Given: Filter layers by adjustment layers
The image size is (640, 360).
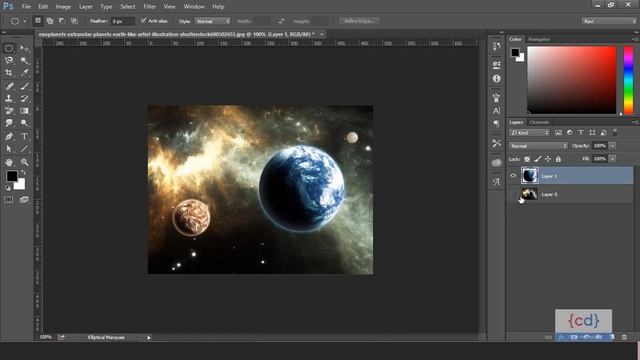Looking at the screenshot, I should point(569,133).
